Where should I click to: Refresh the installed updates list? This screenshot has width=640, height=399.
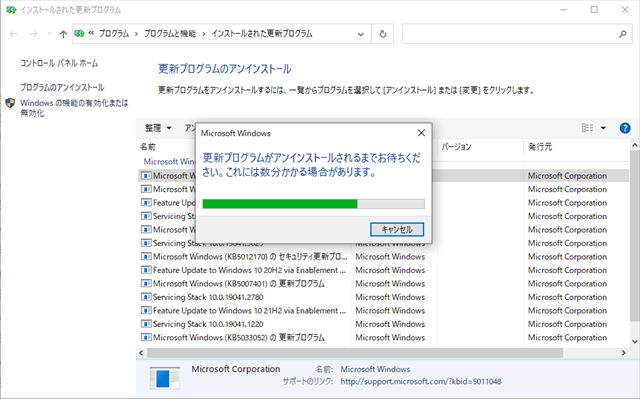[382, 34]
